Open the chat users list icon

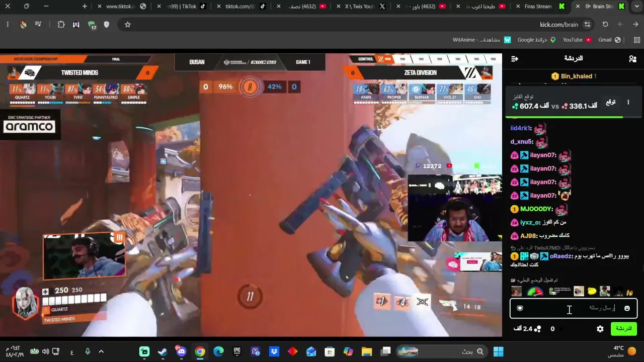[x=632, y=59]
